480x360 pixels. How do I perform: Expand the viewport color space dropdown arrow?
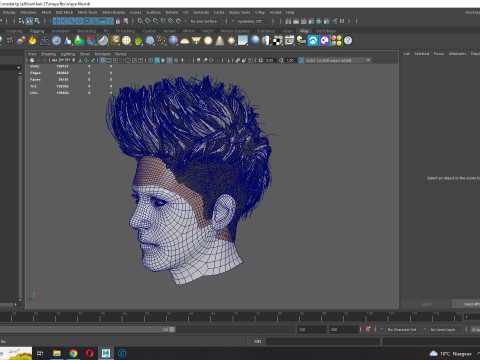coord(368,60)
